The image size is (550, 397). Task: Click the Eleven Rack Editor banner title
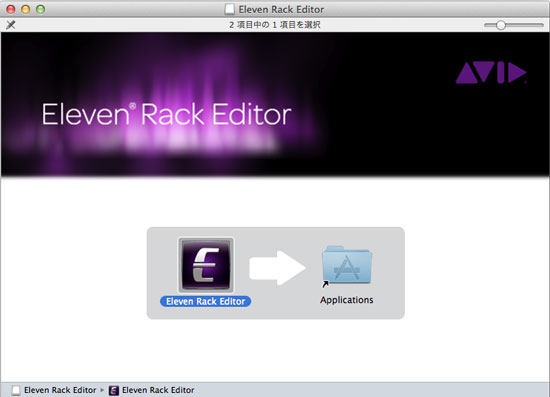[x=167, y=114]
